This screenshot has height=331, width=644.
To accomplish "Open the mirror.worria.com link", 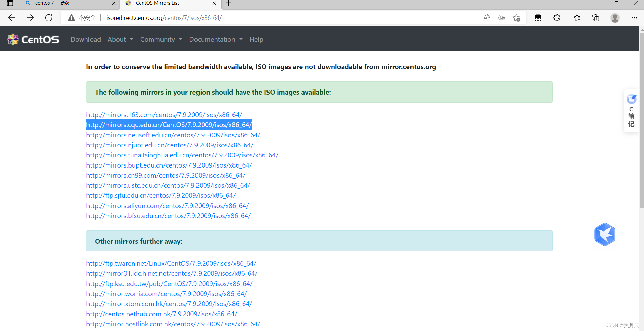I will click(167, 294).
